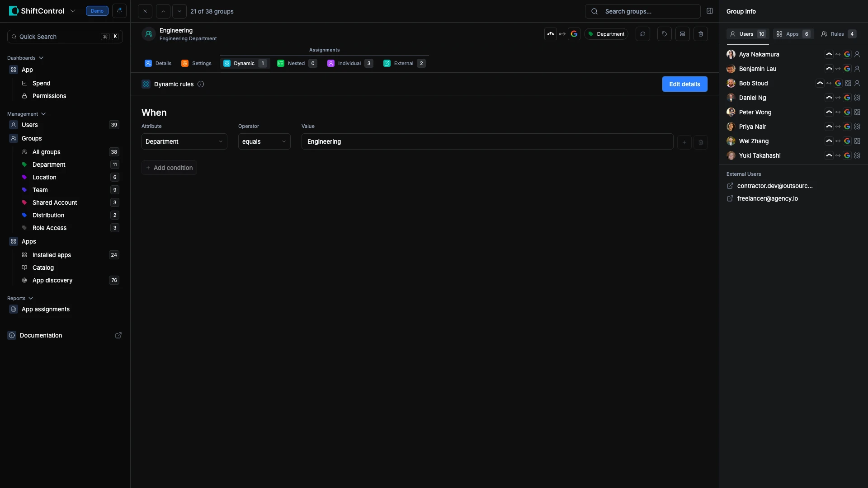Click the Search groups input field
The height and width of the screenshot is (488, 868).
642,11
